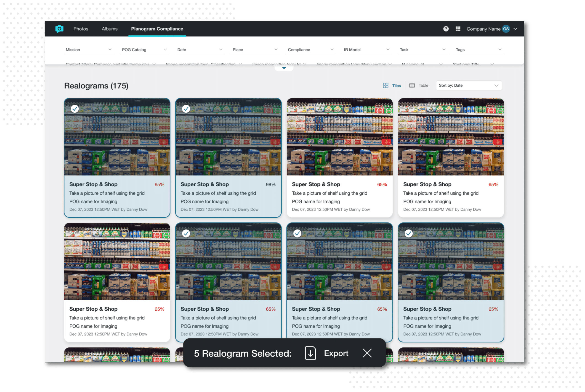This screenshot has width=585, height=392.
Task: Uncheck the first-row 65% selected card
Action: click(75, 109)
